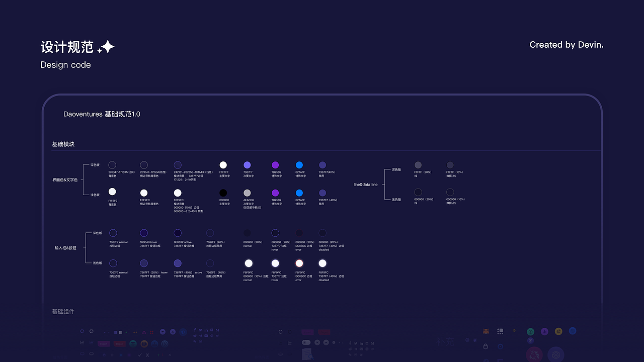644x362 pixels.
Task: Select the 7367F7 (20%) hover button swatch
Action: click(x=144, y=263)
